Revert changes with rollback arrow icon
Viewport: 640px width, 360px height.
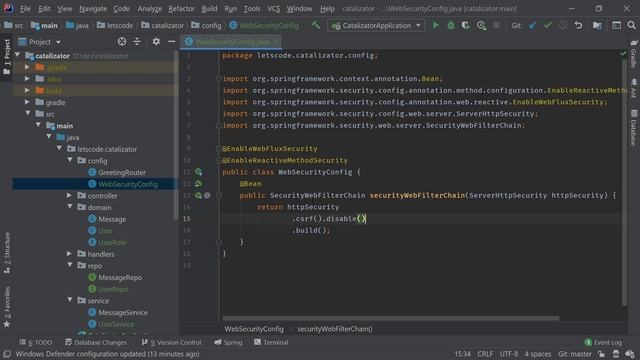click(x=578, y=25)
